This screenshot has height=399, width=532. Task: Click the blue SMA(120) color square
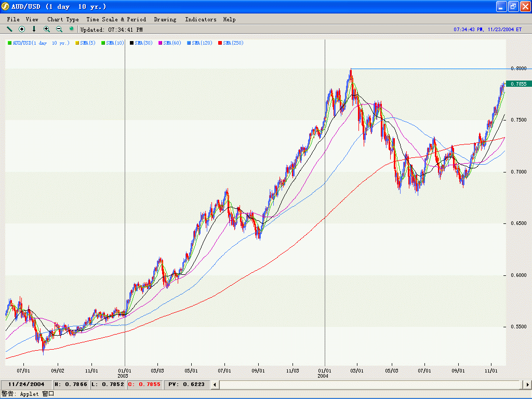pyautogui.click(x=189, y=43)
